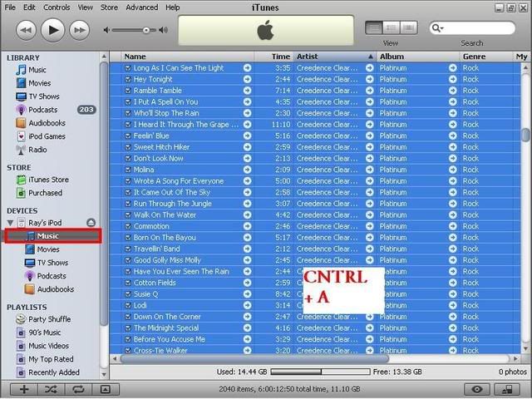Click the song list vertical scrollbar thumb

525,135
